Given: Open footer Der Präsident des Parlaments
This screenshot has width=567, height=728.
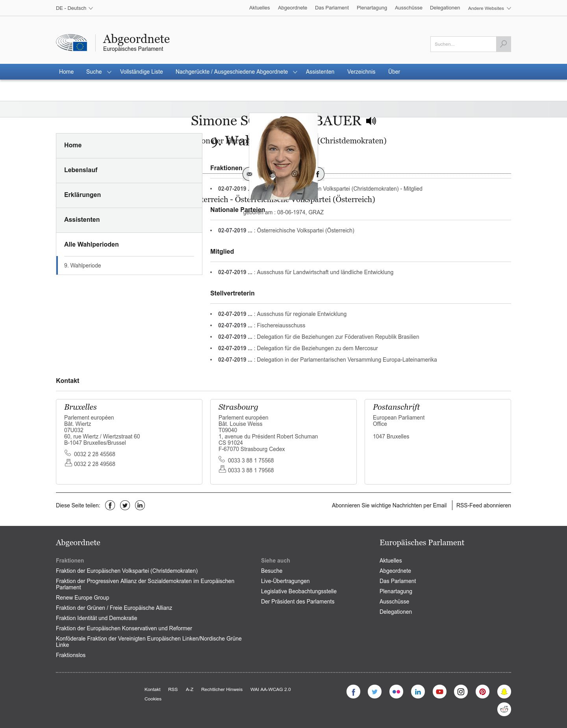Looking at the screenshot, I should click(298, 602).
